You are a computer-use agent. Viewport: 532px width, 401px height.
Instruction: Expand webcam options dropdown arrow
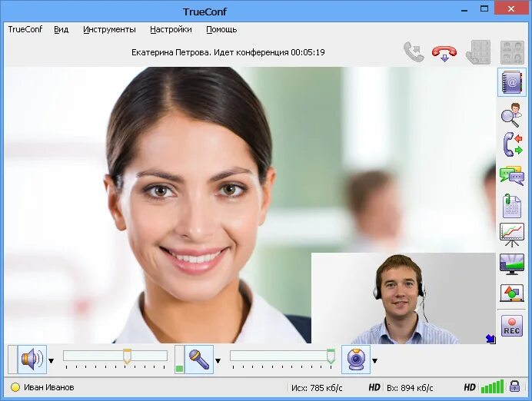[x=375, y=360]
